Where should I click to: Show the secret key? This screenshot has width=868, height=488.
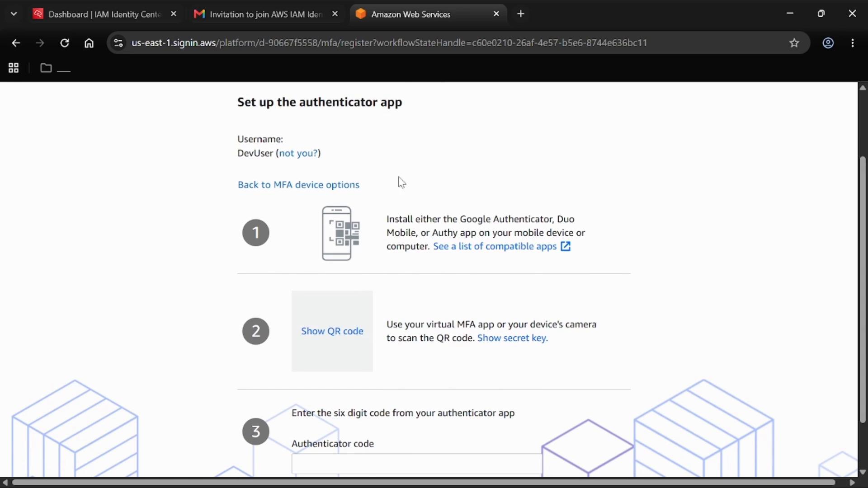(x=512, y=338)
